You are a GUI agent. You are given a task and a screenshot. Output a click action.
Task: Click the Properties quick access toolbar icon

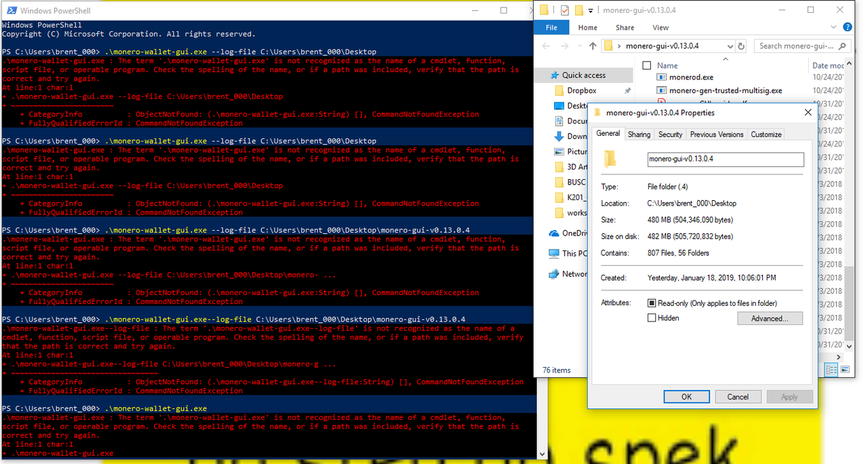564,10
